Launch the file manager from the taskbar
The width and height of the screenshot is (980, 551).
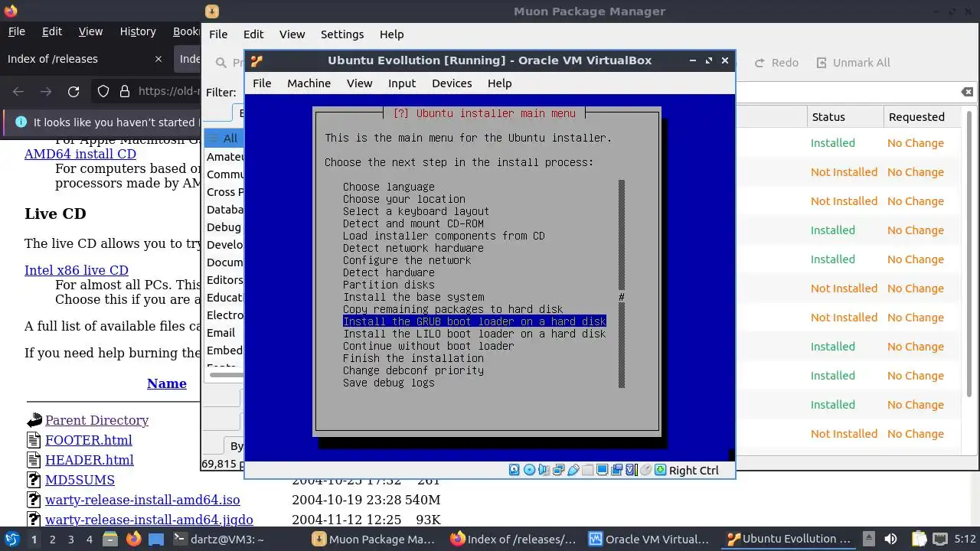109,539
